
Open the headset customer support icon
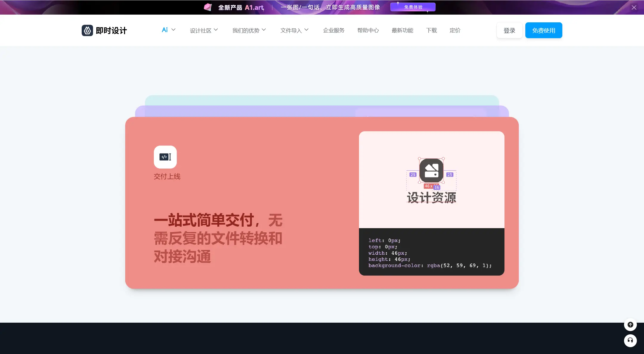[630, 341]
